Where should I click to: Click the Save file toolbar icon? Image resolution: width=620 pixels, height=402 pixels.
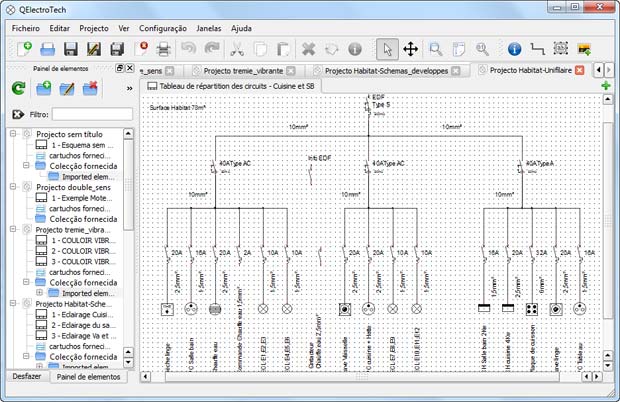[x=70, y=48]
